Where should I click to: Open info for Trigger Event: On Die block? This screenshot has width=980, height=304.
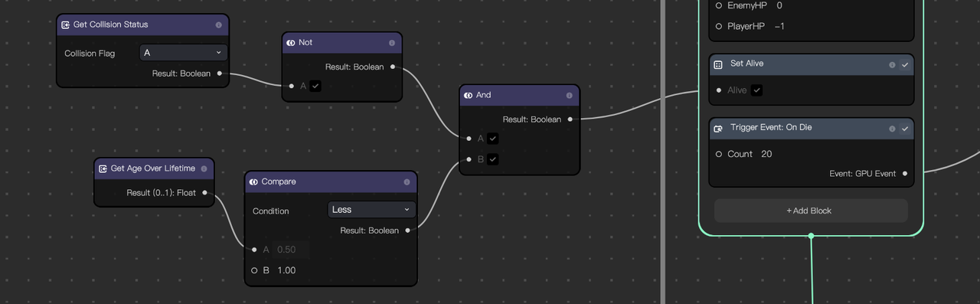(892, 128)
